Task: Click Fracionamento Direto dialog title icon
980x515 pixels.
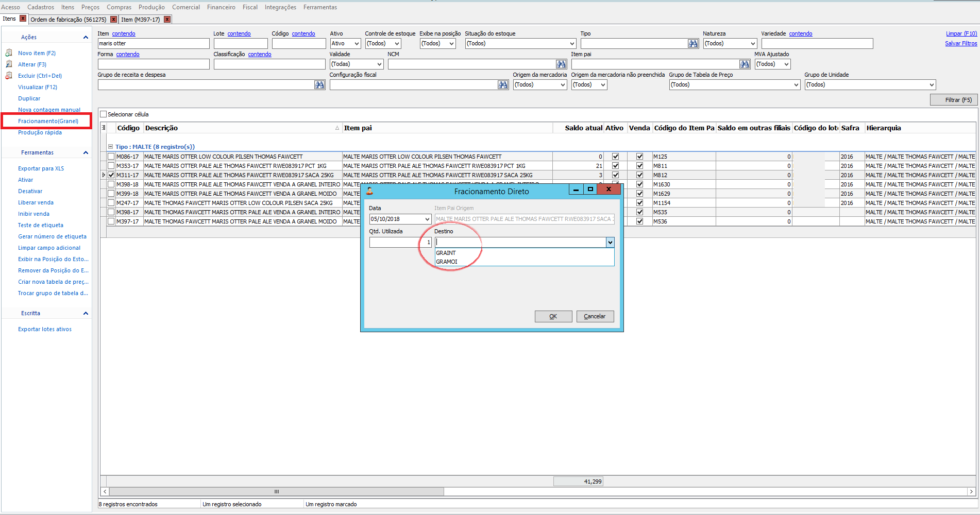Action: [369, 191]
